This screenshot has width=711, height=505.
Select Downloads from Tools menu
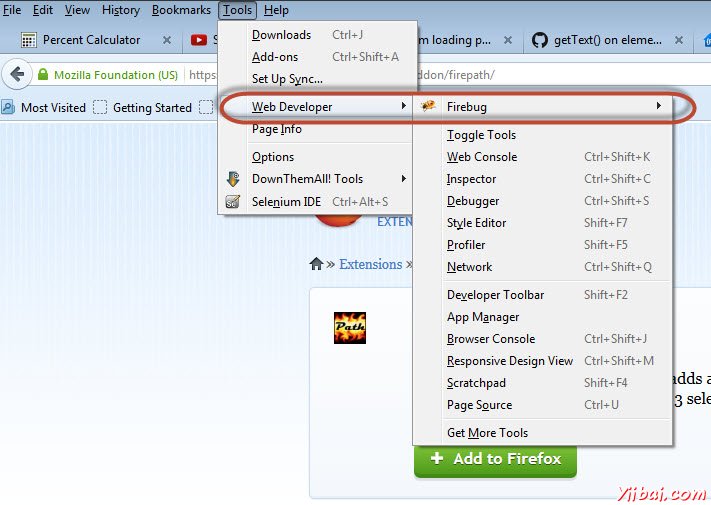317,35
